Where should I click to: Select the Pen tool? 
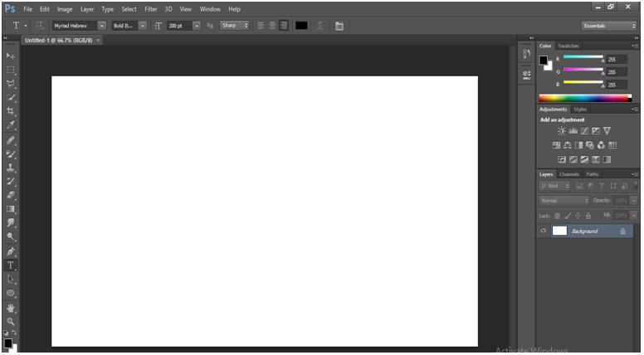point(11,251)
